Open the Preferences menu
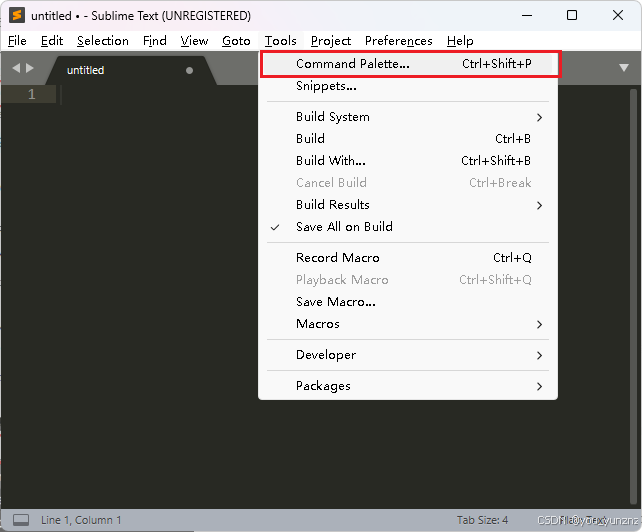The width and height of the screenshot is (642, 532). pyautogui.click(x=399, y=41)
